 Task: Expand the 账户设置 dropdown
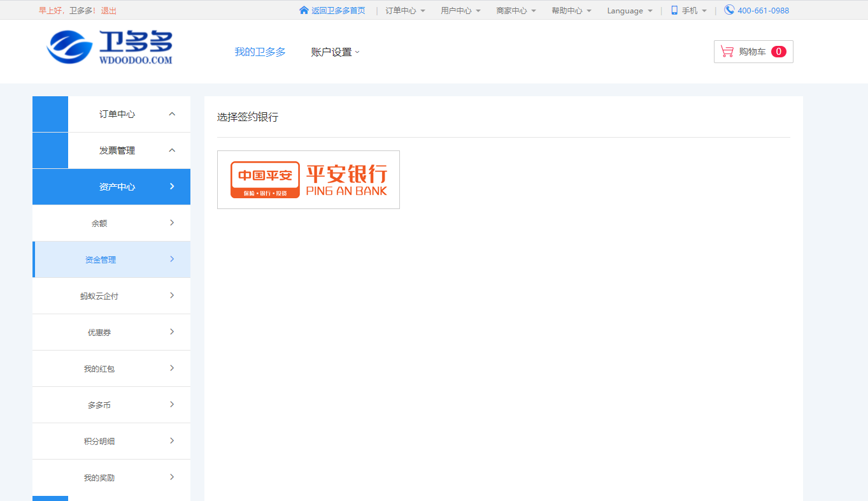tap(335, 52)
